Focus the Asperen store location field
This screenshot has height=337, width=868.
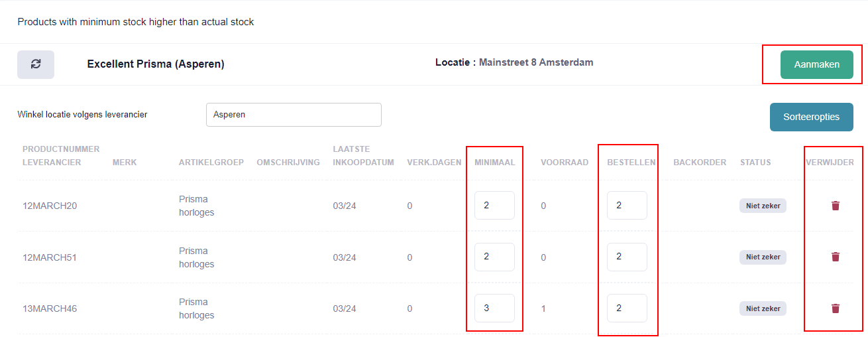click(x=294, y=115)
